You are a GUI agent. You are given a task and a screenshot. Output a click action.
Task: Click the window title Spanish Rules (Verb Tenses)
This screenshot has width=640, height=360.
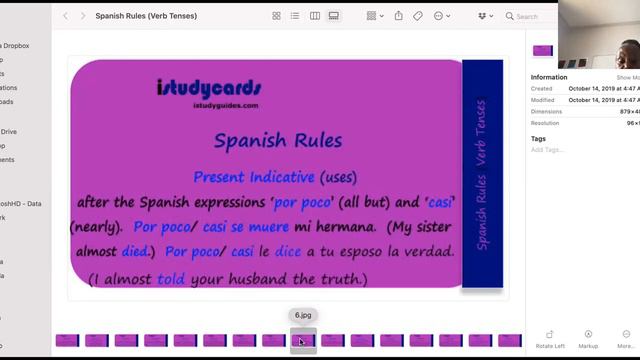tap(146, 16)
